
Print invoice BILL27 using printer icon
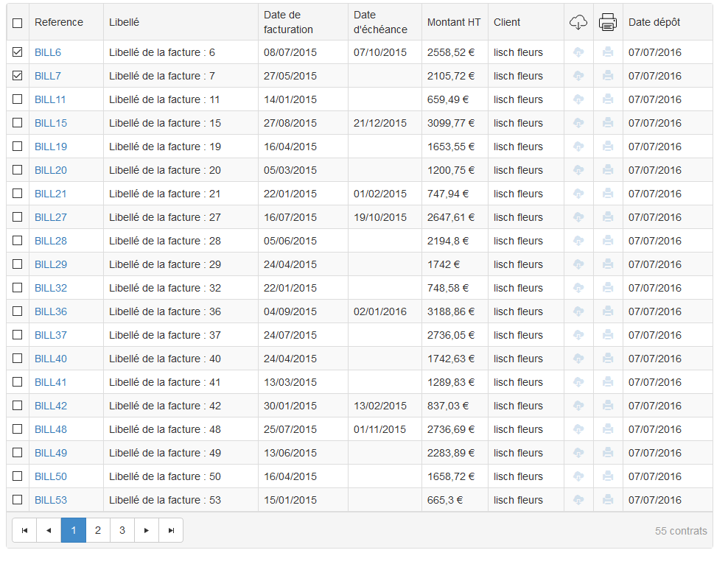(x=608, y=217)
